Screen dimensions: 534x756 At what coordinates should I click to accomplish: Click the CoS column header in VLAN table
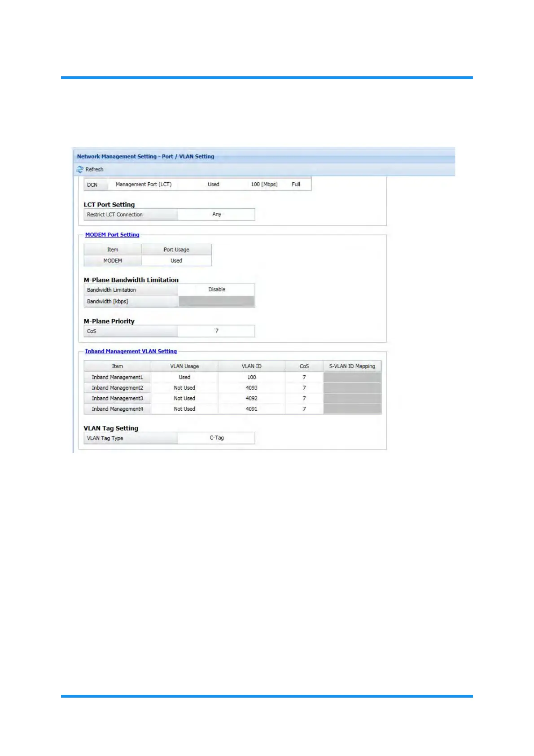point(304,366)
